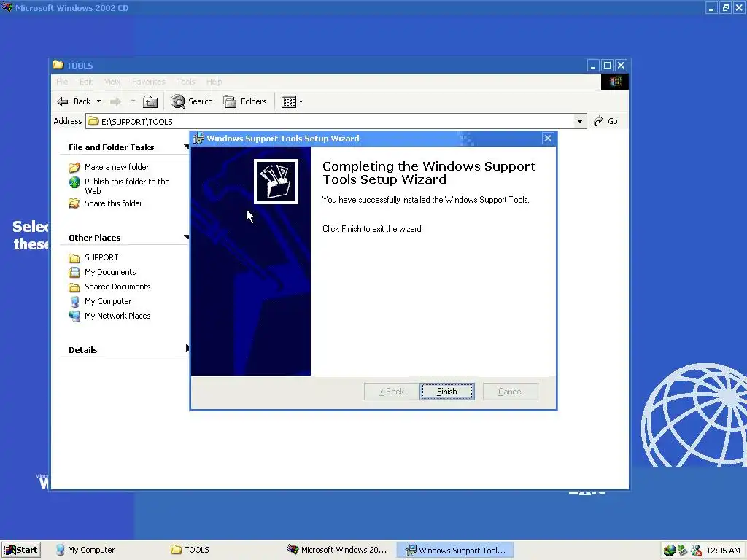Open the Favorites menu in TOOLS window
The height and width of the screenshot is (560, 747).
(x=149, y=82)
